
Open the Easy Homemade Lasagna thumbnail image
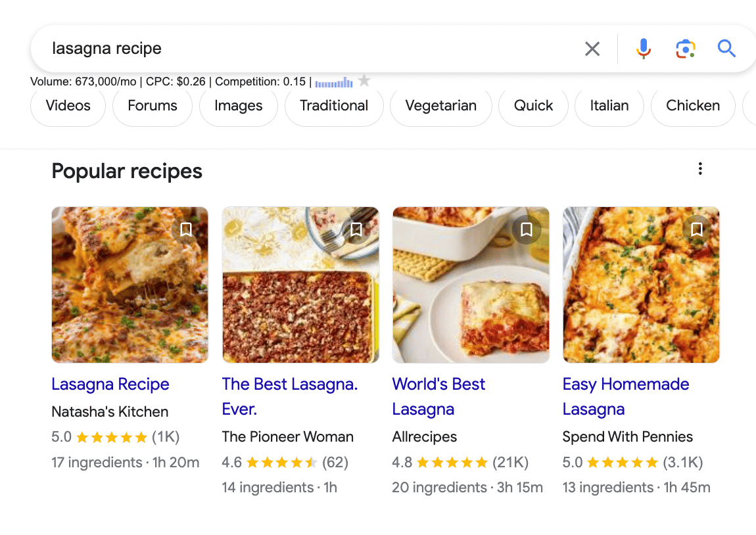[x=641, y=285]
